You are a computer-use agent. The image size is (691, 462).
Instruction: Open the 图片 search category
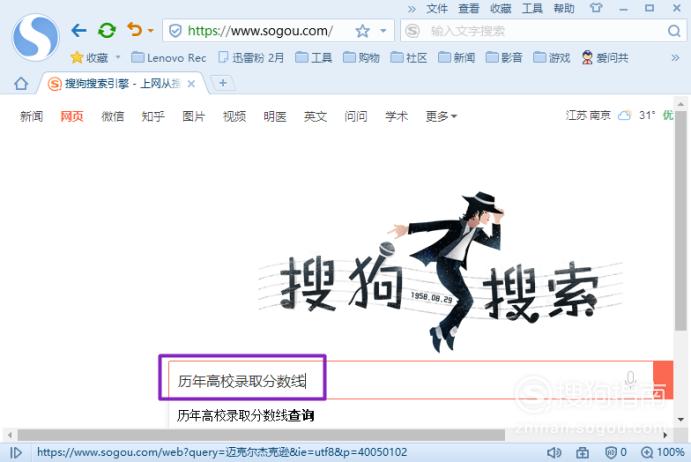pos(193,116)
